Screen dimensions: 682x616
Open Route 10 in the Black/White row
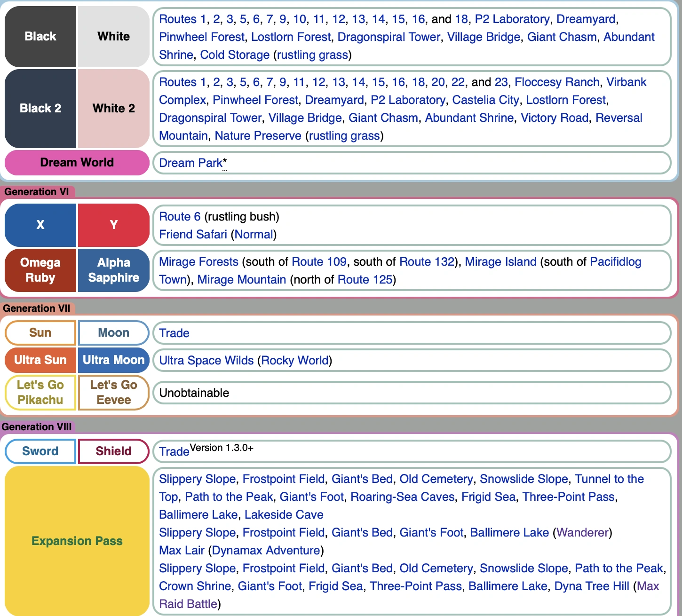pyautogui.click(x=300, y=19)
